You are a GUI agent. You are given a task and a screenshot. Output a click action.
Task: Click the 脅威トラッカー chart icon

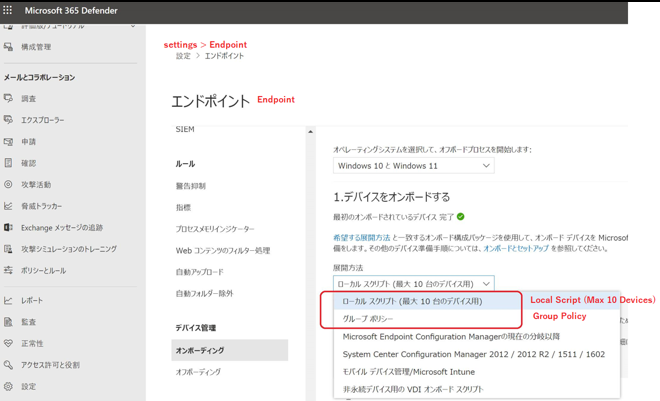[8, 206]
